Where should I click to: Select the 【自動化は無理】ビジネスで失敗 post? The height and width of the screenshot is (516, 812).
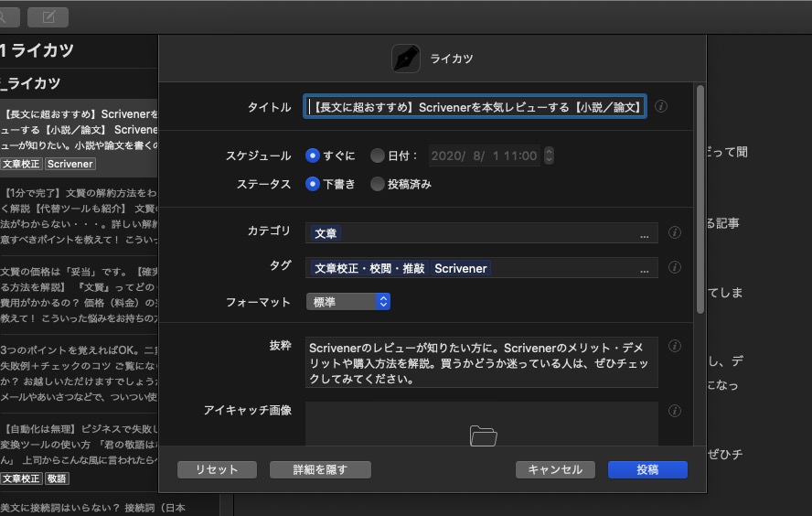(79, 452)
